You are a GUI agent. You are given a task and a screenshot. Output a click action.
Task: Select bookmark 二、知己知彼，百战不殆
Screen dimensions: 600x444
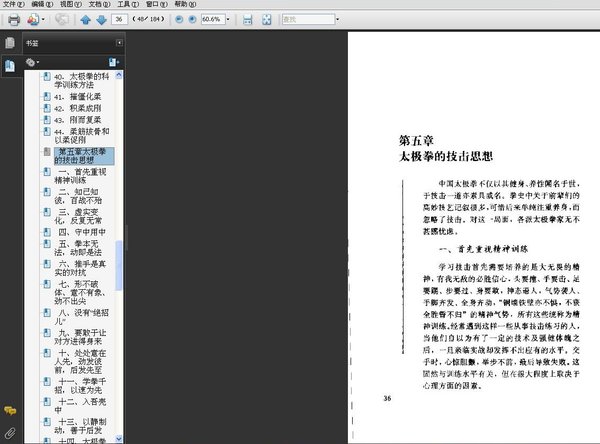[x=78, y=196]
